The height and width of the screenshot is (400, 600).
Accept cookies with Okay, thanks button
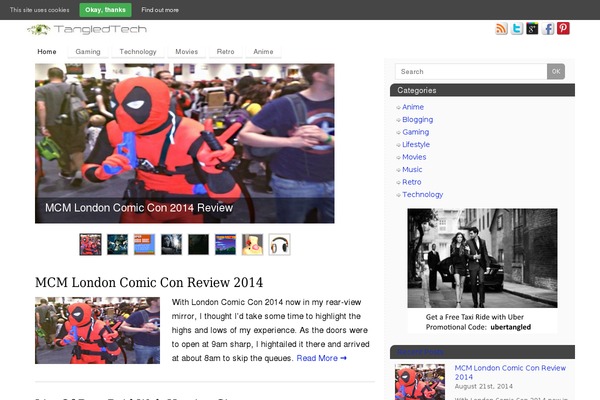[105, 10]
